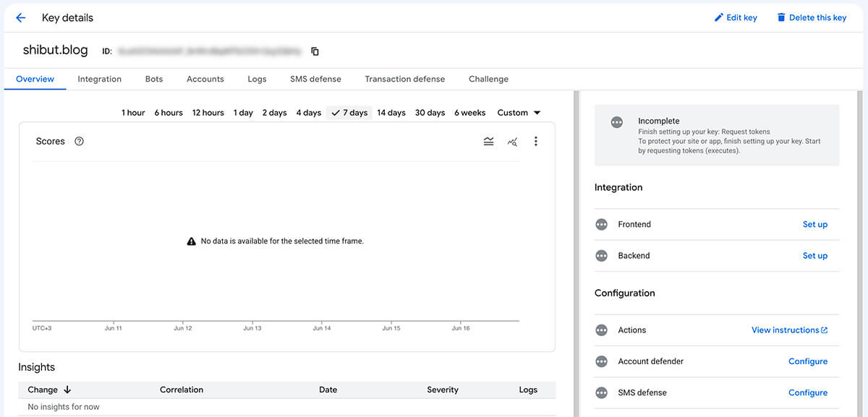Click the 'No insights for now' row
Image resolution: width=868 pixels, height=417 pixels.
coord(286,407)
